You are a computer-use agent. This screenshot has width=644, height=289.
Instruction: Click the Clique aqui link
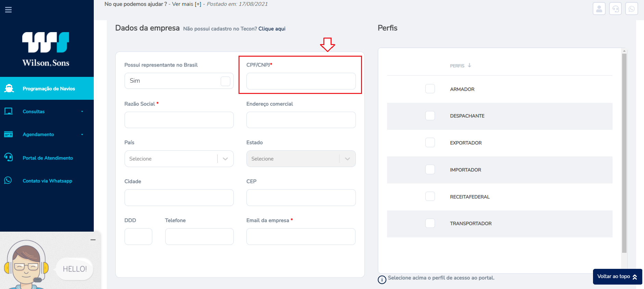(272, 29)
